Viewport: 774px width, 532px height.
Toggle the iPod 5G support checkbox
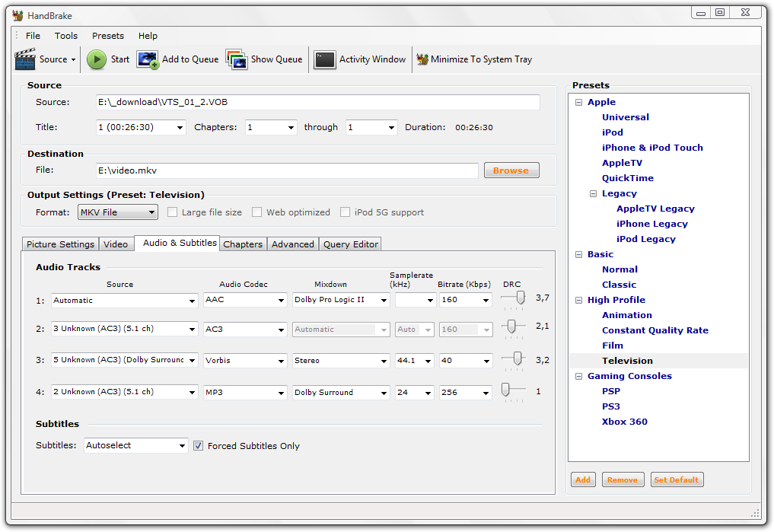(x=345, y=212)
